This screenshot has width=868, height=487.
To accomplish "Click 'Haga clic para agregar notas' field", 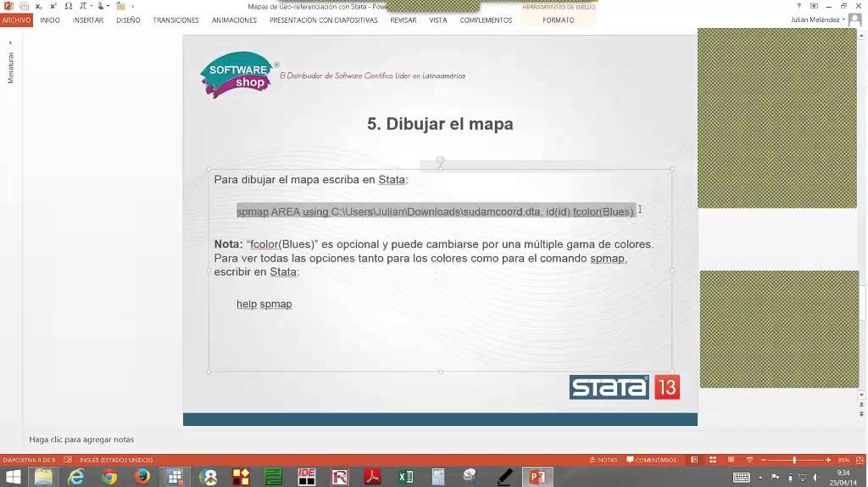I will tap(81, 439).
